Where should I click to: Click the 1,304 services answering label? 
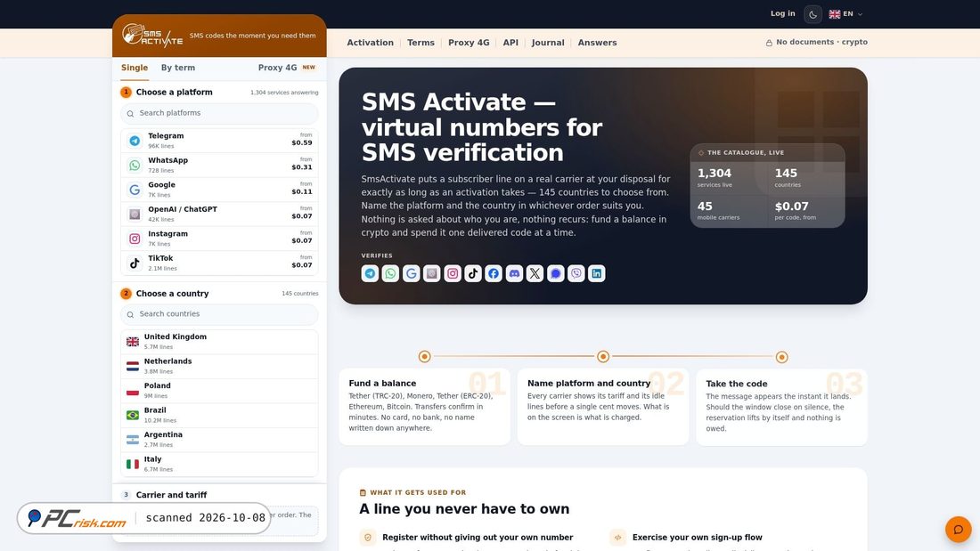click(284, 93)
